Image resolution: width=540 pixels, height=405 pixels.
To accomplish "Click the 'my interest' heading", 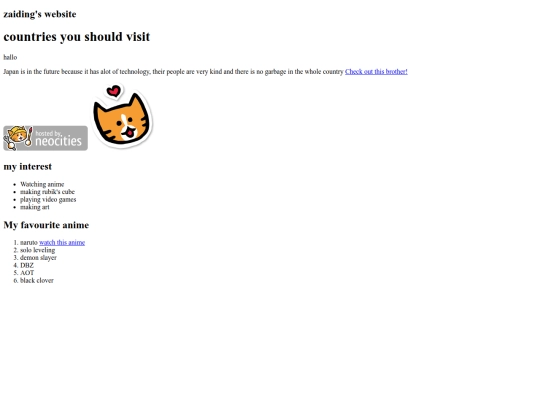I will tap(28, 166).
